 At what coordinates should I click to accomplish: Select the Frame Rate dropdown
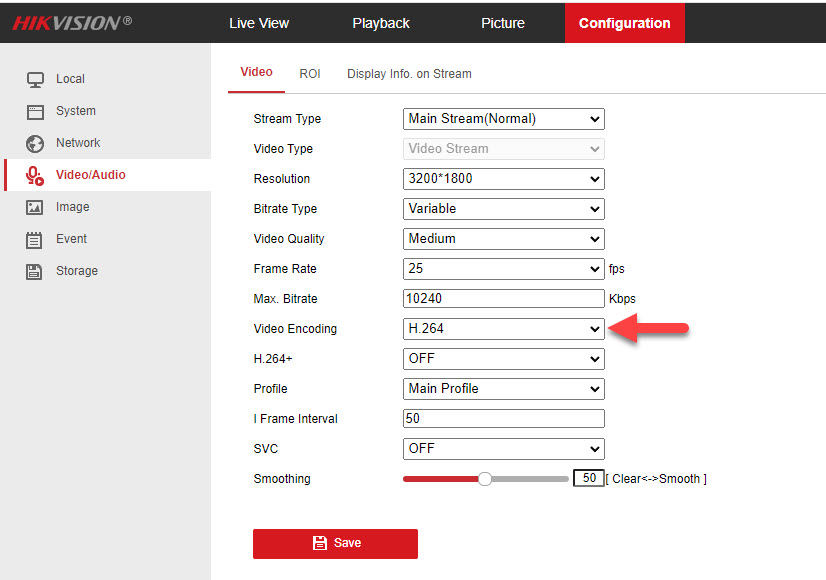pos(504,269)
